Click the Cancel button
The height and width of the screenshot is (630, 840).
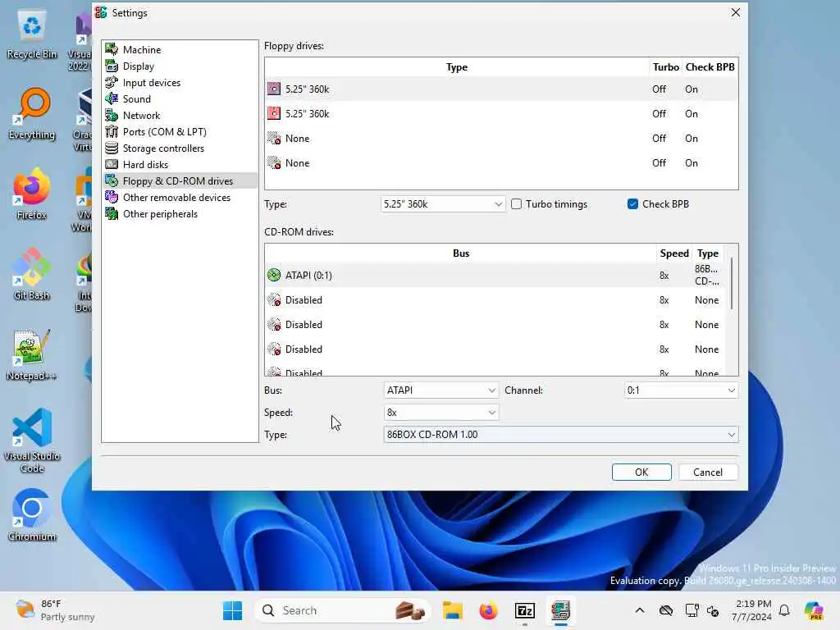click(708, 472)
